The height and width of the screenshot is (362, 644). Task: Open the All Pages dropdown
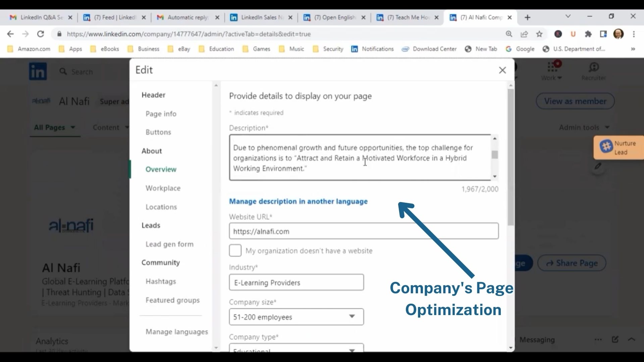[x=55, y=127]
